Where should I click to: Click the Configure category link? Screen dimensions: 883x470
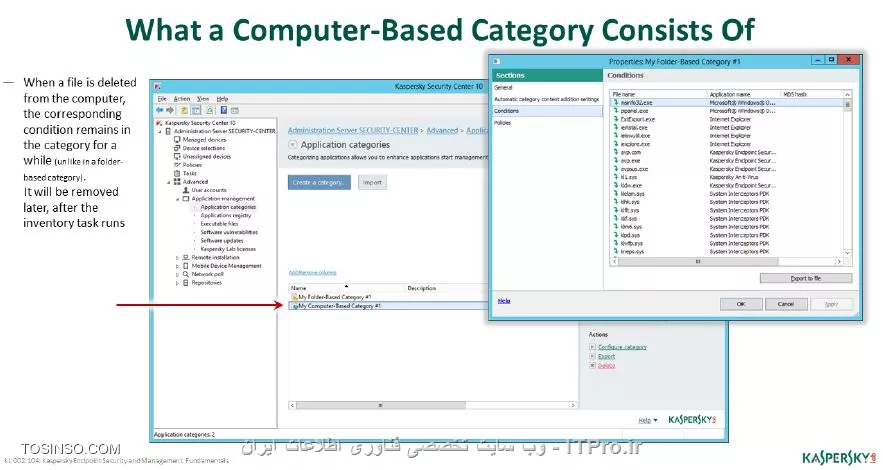[x=622, y=347]
